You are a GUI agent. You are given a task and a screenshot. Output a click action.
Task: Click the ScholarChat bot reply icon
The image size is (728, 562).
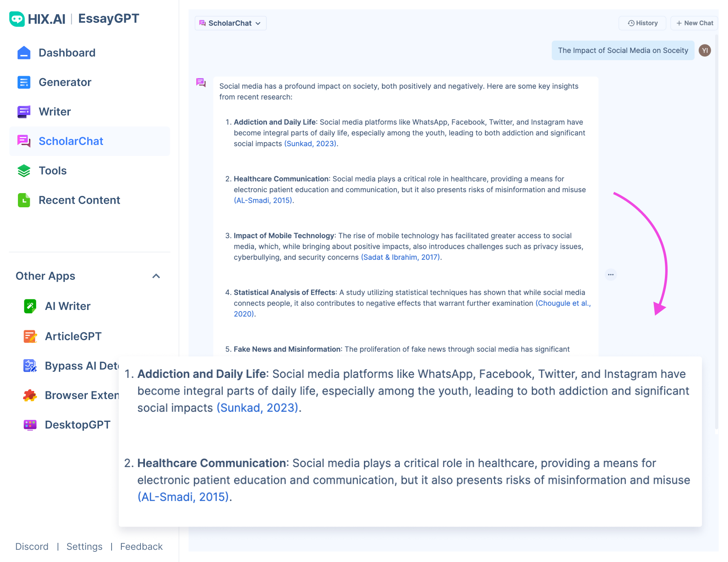(x=201, y=83)
